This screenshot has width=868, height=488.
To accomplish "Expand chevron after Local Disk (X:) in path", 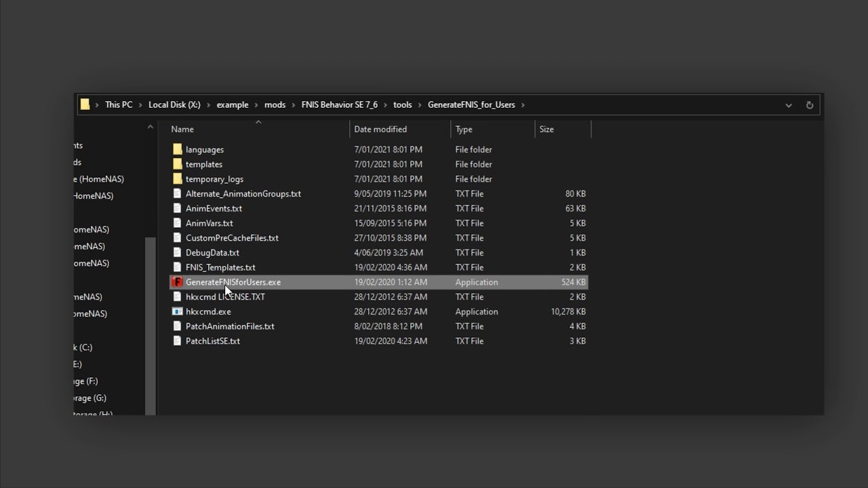I will (x=209, y=105).
